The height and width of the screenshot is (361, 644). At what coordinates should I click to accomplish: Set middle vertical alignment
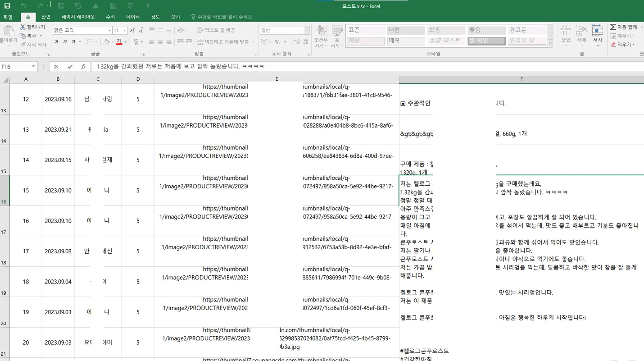click(x=160, y=30)
